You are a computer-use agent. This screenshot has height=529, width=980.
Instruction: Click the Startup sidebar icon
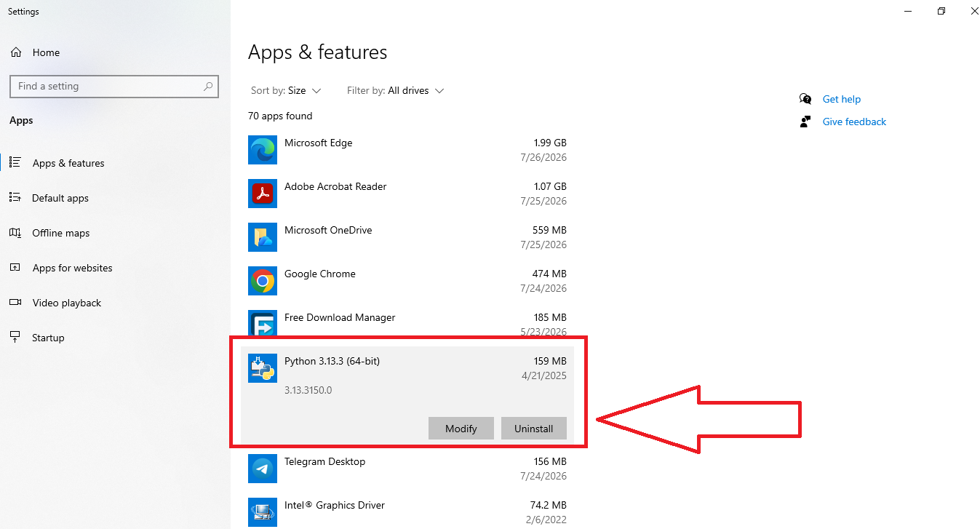pyautogui.click(x=15, y=338)
